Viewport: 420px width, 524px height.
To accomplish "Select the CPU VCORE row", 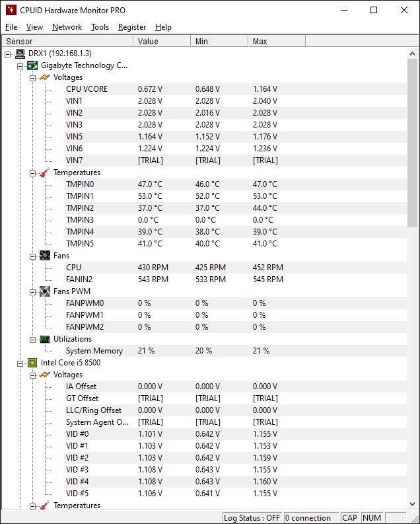I will 203,89.
